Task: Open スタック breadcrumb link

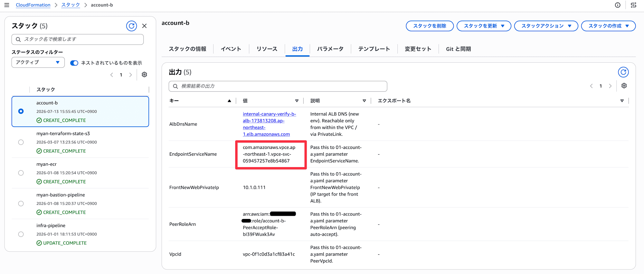Action: click(x=71, y=5)
